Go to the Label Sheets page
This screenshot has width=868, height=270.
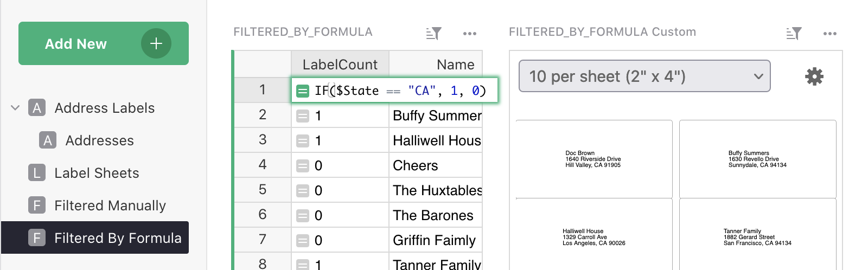[97, 173]
